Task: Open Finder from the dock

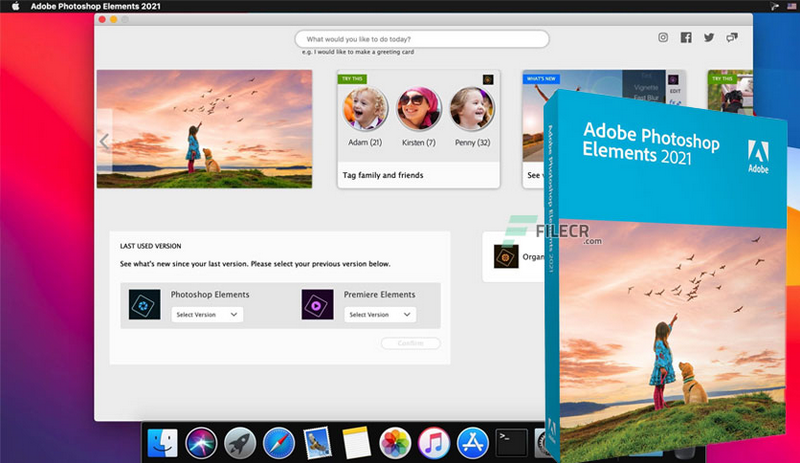Action: coord(163,443)
